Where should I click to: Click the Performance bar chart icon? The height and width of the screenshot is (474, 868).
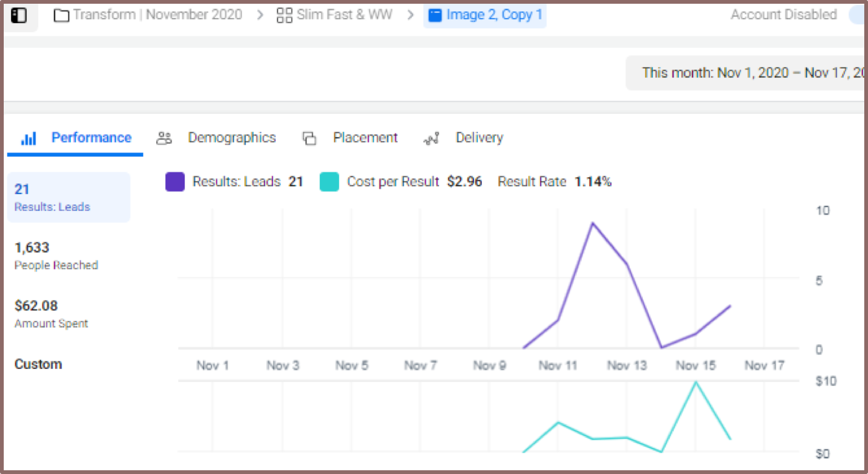point(29,139)
